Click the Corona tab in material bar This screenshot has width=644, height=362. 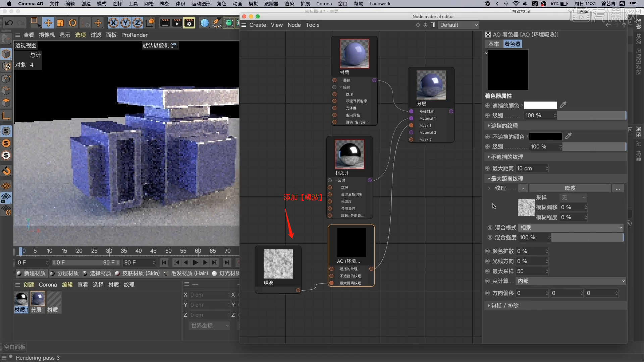pyautogui.click(x=48, y=285)
